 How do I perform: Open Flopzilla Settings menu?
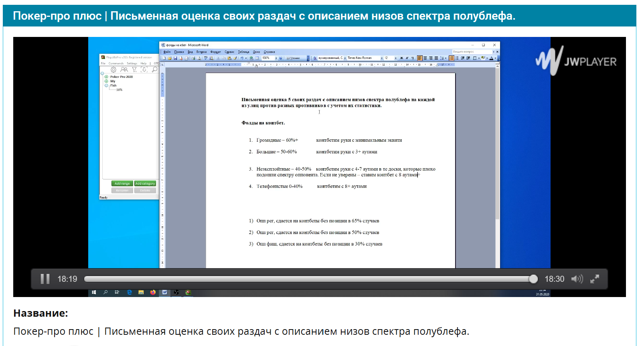click(132, 63)
